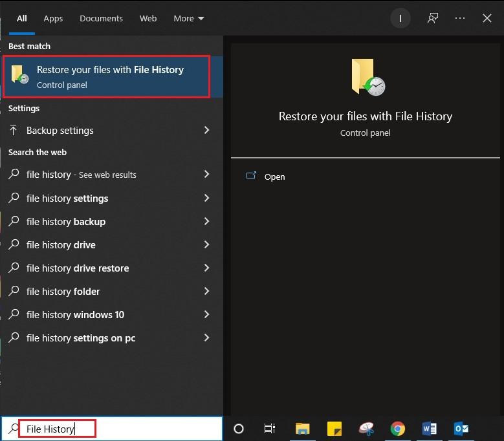Screen dimensions: 504x441
Task: Close the search panel with the X
Action: [x=487, y=18]
